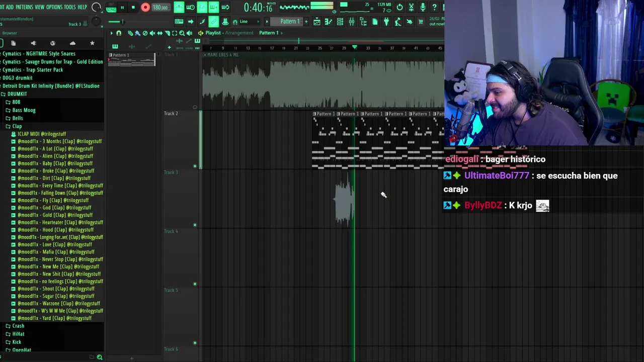Select the Draw pencil tool in Playlist
The image size is (644, 362).
(x=130, y=33)
